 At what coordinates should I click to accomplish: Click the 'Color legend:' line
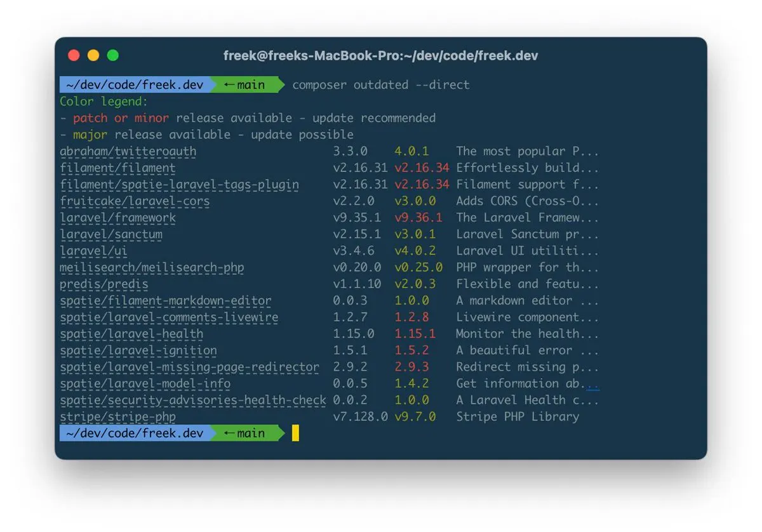point(104,102)
